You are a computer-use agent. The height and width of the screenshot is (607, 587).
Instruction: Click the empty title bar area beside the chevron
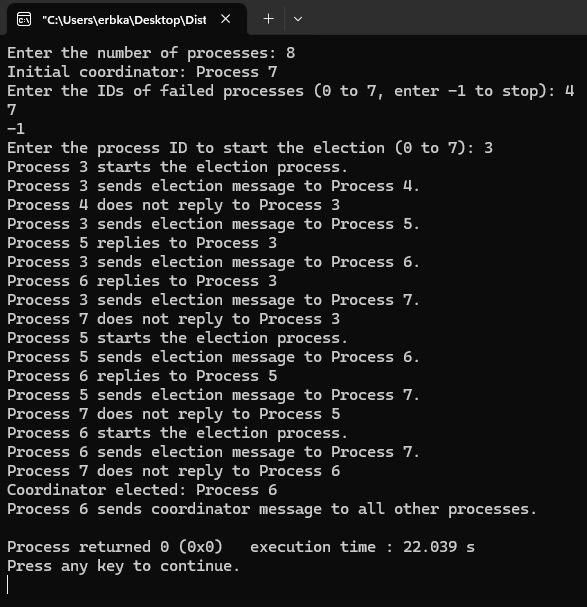pyautogui.click(x=445, y=17)
